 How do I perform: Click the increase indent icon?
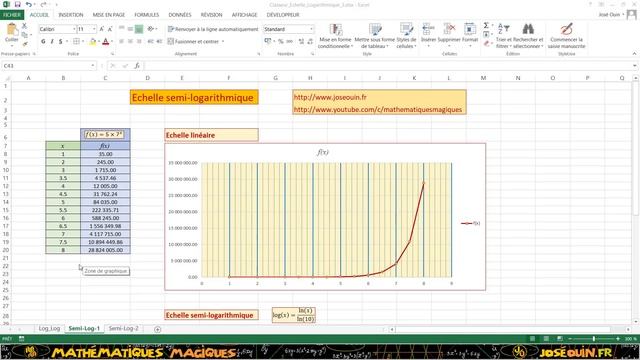coord(159,41)
